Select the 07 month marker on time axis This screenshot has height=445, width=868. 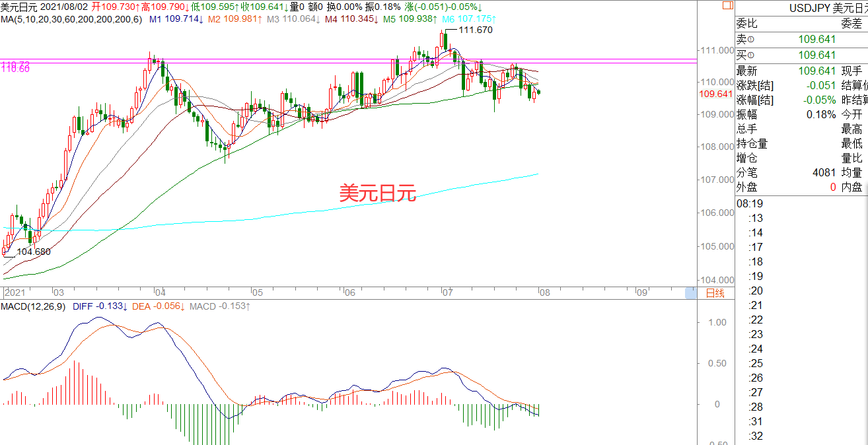[x=447, y=292]
